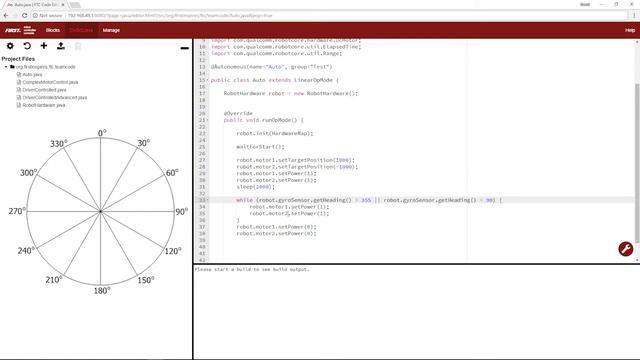This screenshot has height=360, width=640.
Task: Click the "sleep(2000);" line
Action: pos(256,187)
